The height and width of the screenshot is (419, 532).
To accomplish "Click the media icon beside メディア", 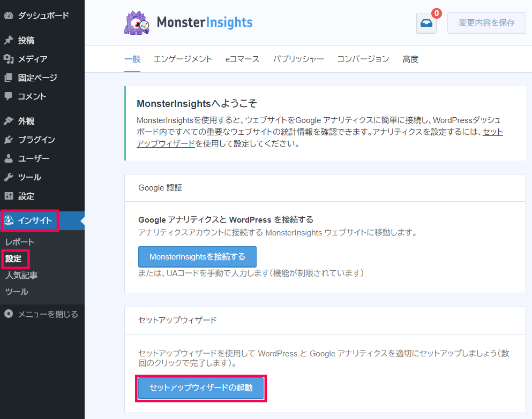I will pos(9,59).
